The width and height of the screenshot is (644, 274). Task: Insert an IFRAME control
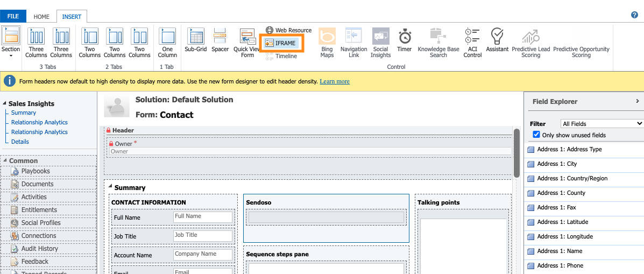tap(281, 43)
